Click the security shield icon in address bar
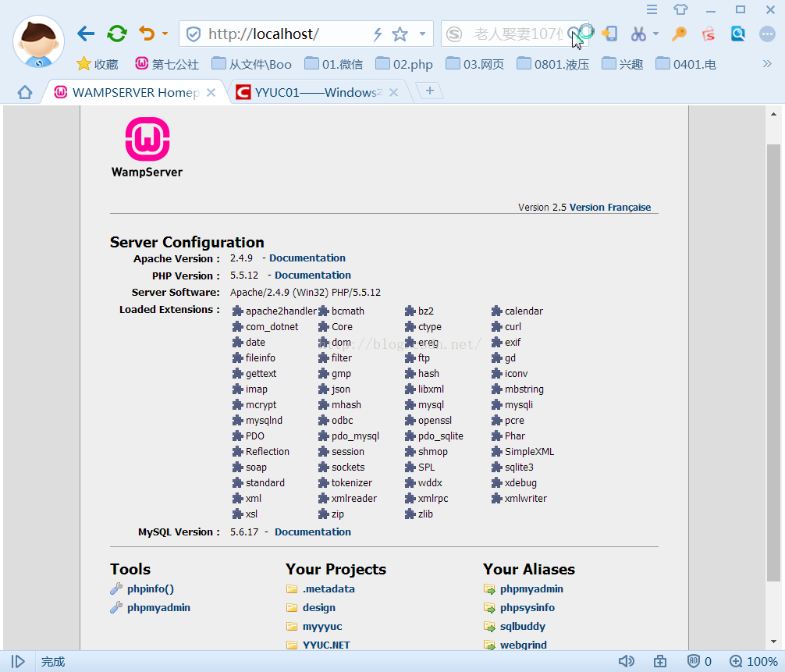Screen dimensions: 785x672 tap(194, 34)
